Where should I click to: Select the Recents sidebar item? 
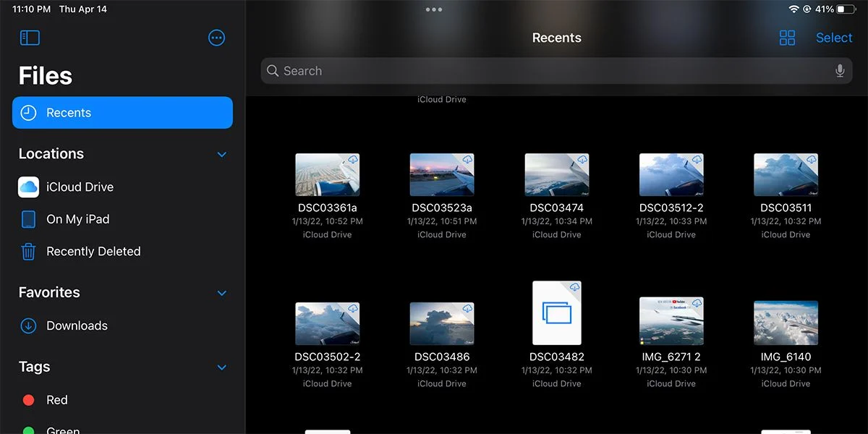coord(122,113)
